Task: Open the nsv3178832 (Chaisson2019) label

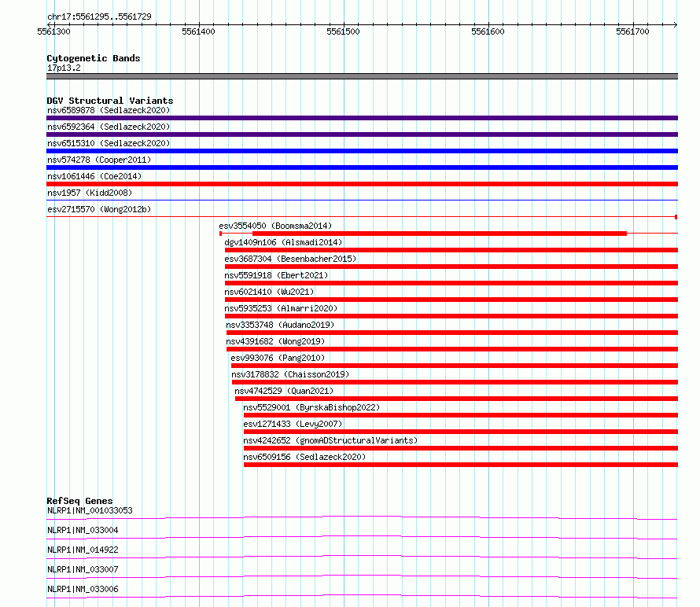Action: [290, 374]
